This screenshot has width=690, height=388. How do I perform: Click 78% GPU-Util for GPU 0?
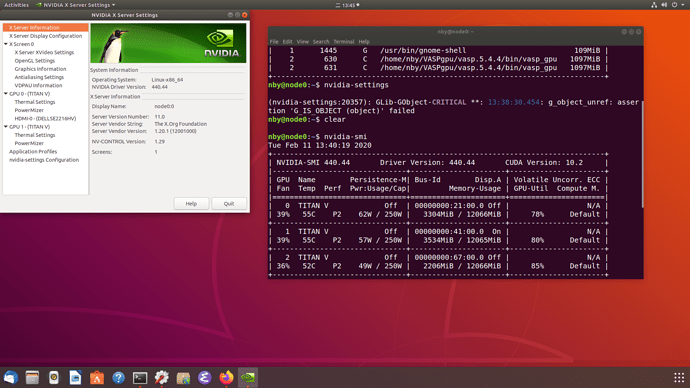537,214
